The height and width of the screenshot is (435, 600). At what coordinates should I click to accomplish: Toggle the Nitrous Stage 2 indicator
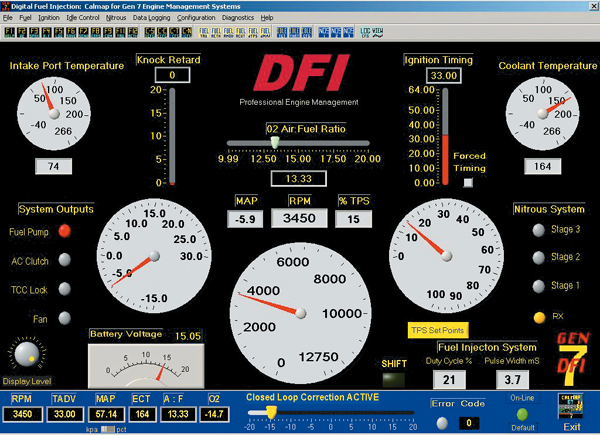click(x=538, y=257)
